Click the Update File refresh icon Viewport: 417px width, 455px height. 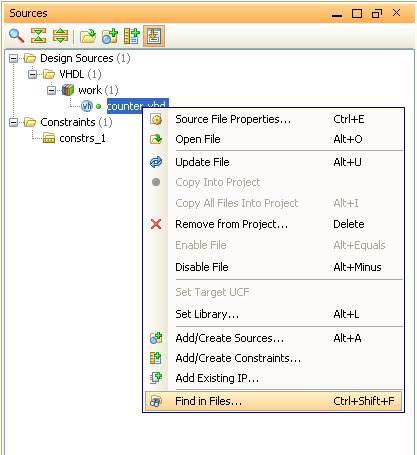click(156, 162)
